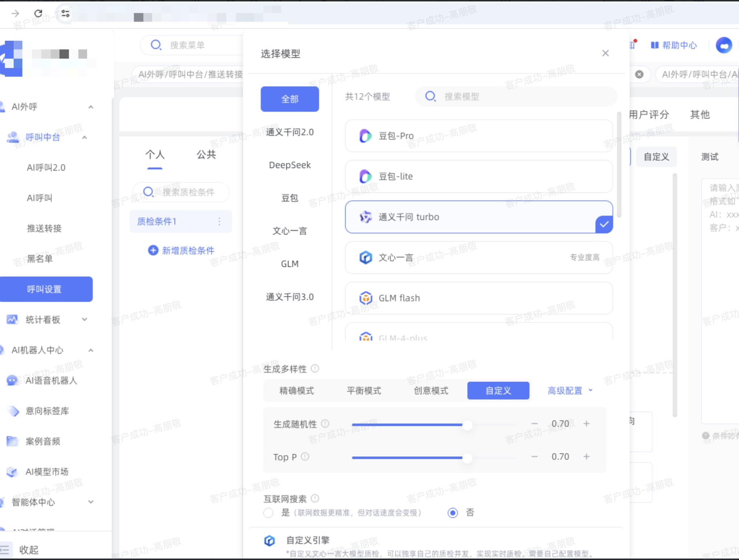Viewport: 739px width, 560px height.
Task: Click the 搜索模型 input field
Action: point(516,96)
